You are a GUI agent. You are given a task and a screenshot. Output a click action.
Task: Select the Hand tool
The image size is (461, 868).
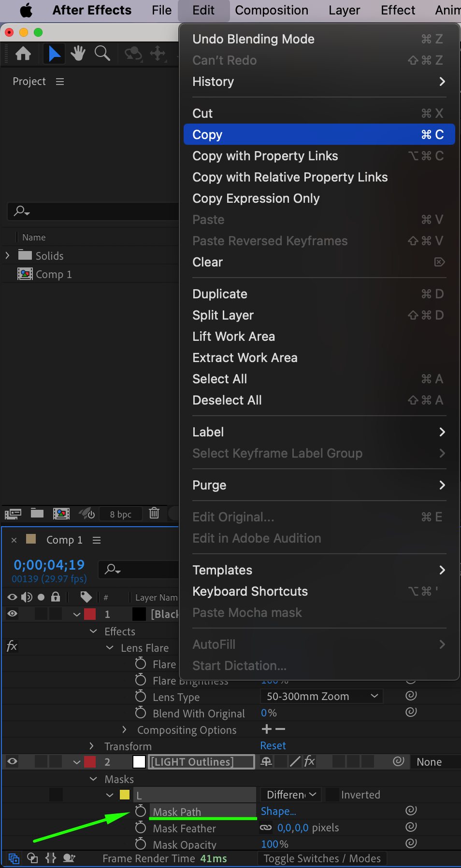[78, 53]
